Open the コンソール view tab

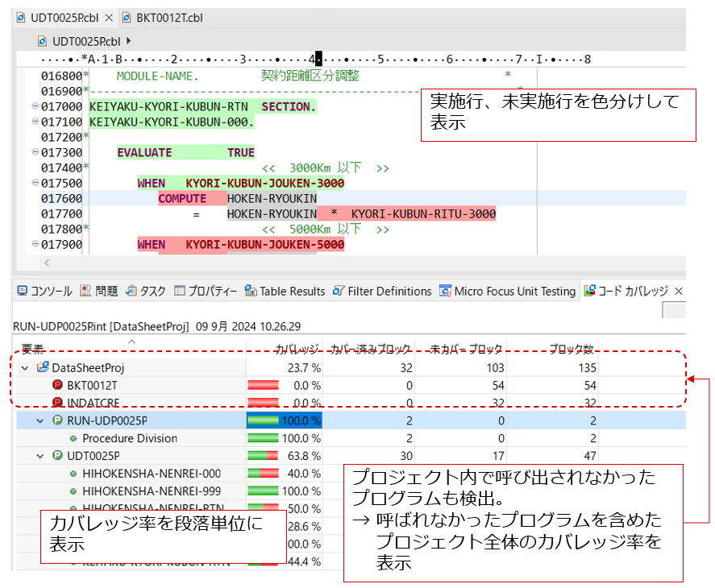[x=44, y=291]
